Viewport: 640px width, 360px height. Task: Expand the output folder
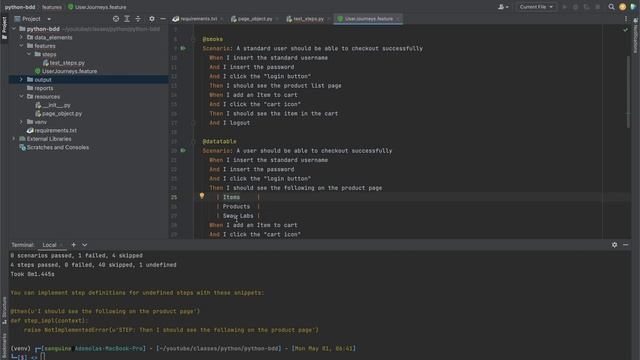tap(21, 80)
